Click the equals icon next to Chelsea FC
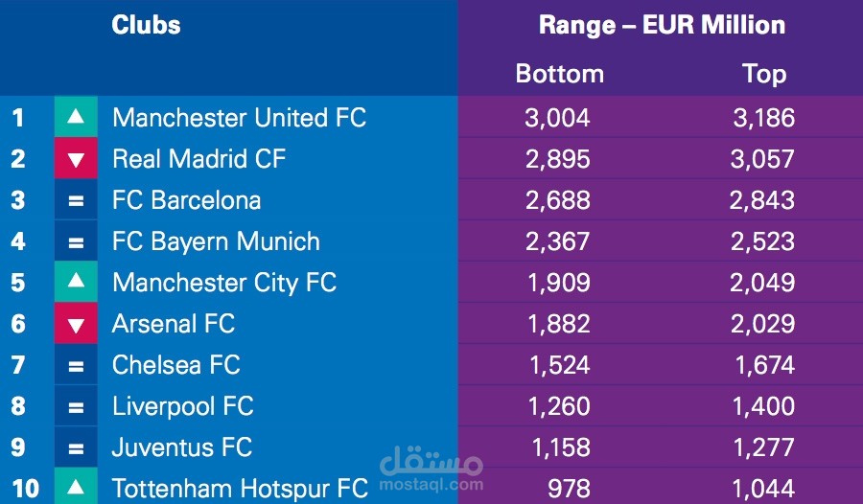This screenshot has width=863, height=504. pos(76,365)
